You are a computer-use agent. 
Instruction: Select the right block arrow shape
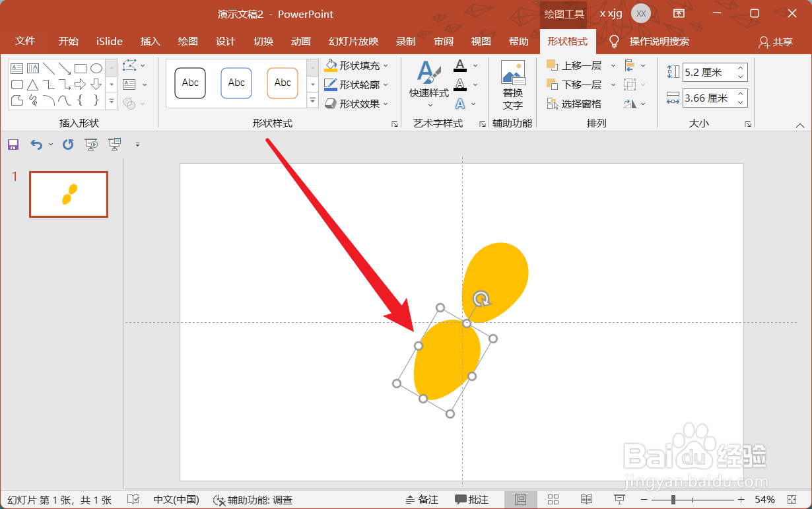[81, 85]
